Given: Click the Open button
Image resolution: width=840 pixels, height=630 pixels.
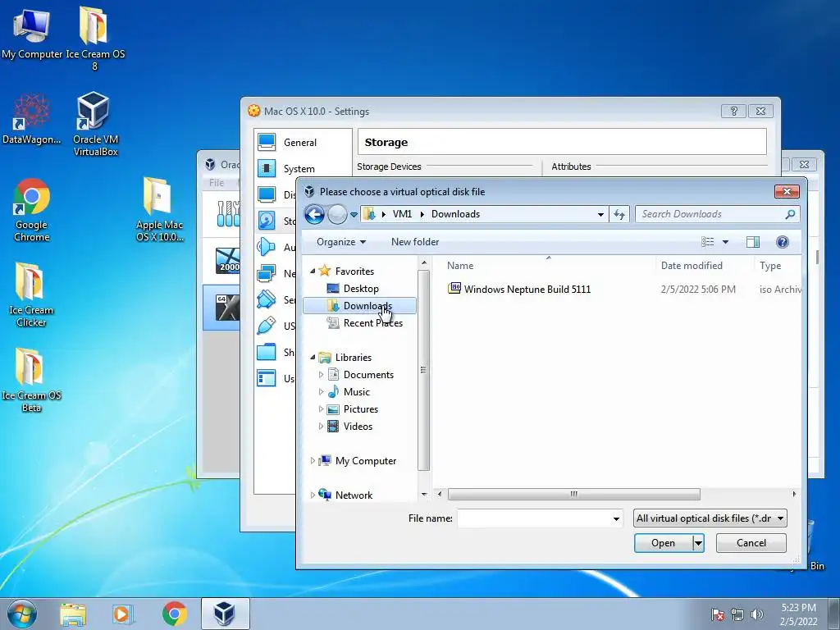Looking at the screenshot, I should pos(663,543).
